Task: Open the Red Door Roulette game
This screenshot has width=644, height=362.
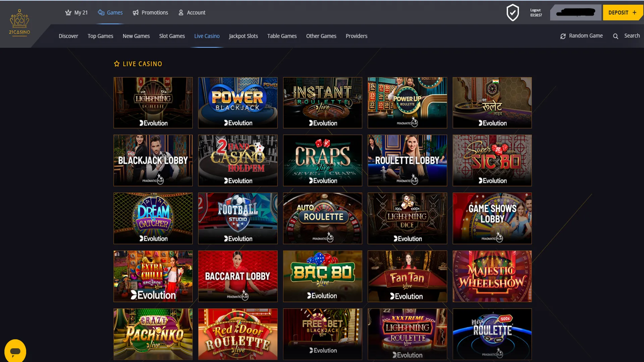Action: pyautogui.click(x=238, y=334)
